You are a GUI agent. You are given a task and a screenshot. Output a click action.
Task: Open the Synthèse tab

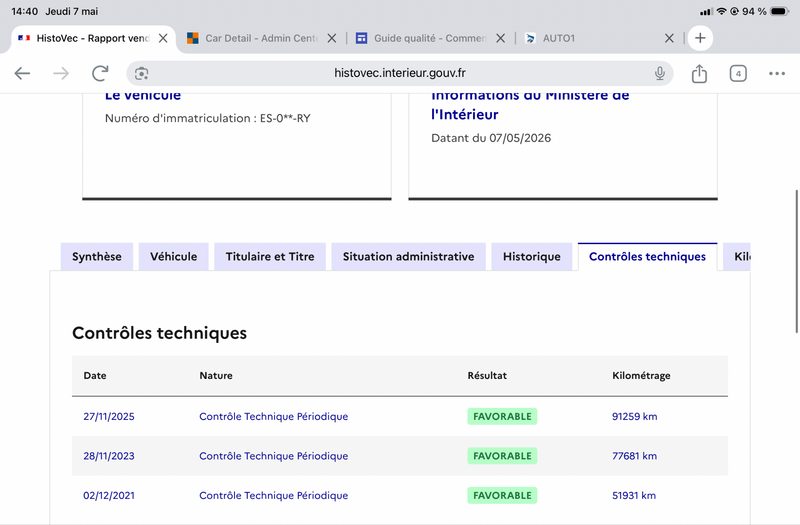(x=97, y=257)
